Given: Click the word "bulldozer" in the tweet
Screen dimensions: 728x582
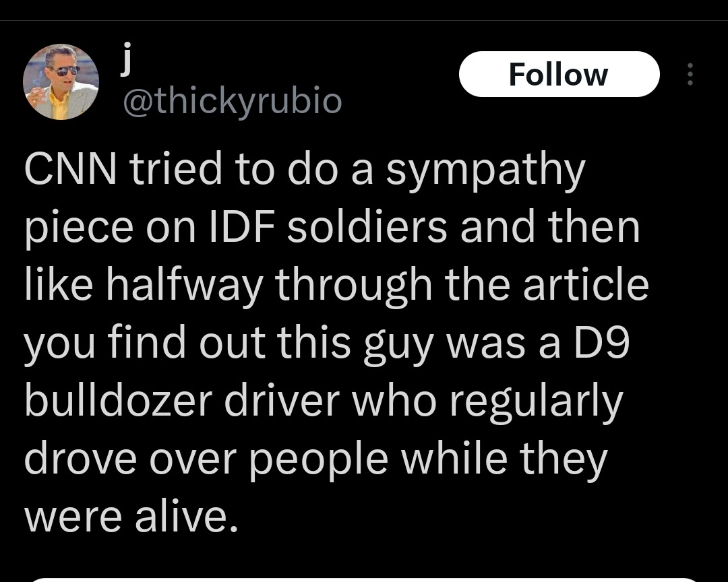Looking at the screenshot, I should point(119,401).
